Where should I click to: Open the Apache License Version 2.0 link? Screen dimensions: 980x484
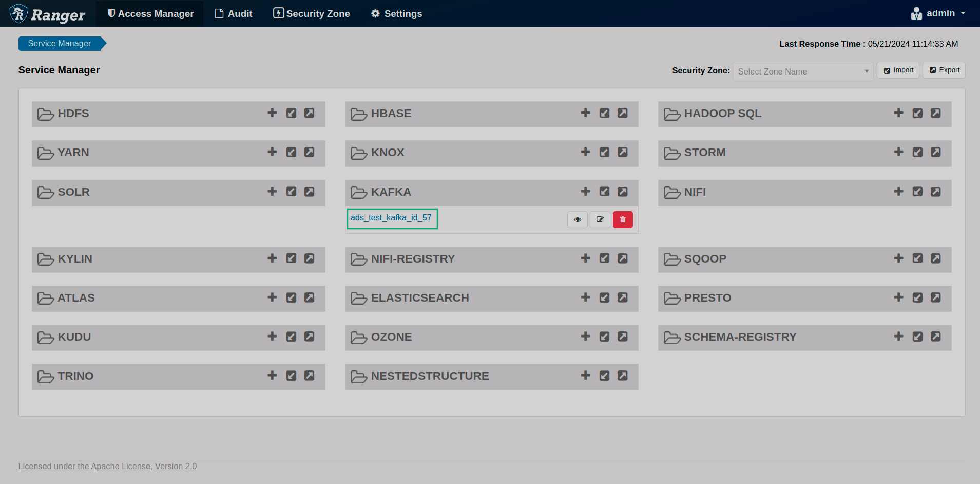107,466
